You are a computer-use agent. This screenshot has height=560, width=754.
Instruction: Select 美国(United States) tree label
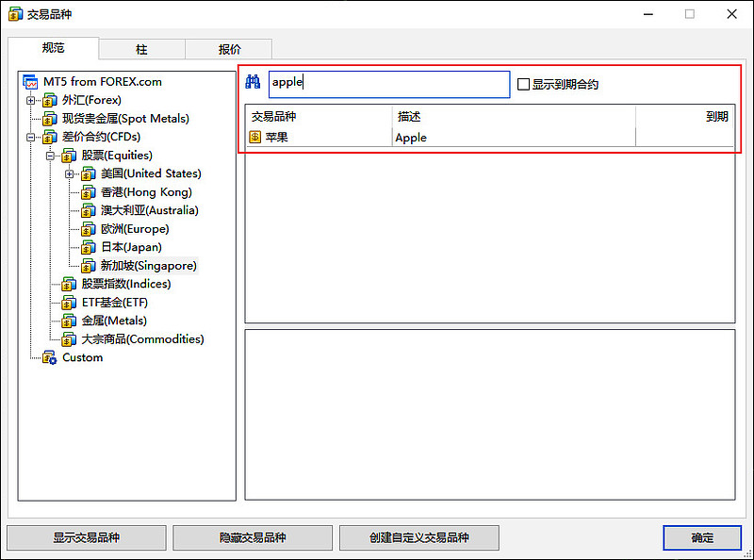click(x=151, y=173)
